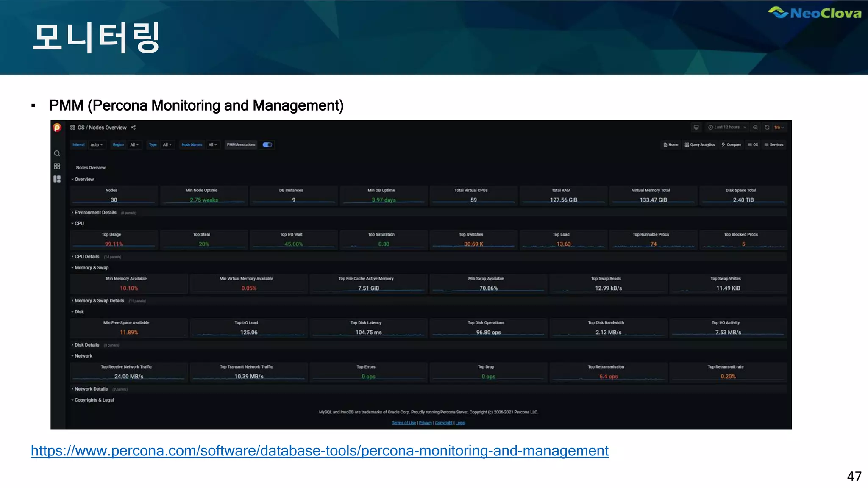The image size is (868, 488).
Task: Open the search icon in sidebar
Action: click(x=57, y=153)
